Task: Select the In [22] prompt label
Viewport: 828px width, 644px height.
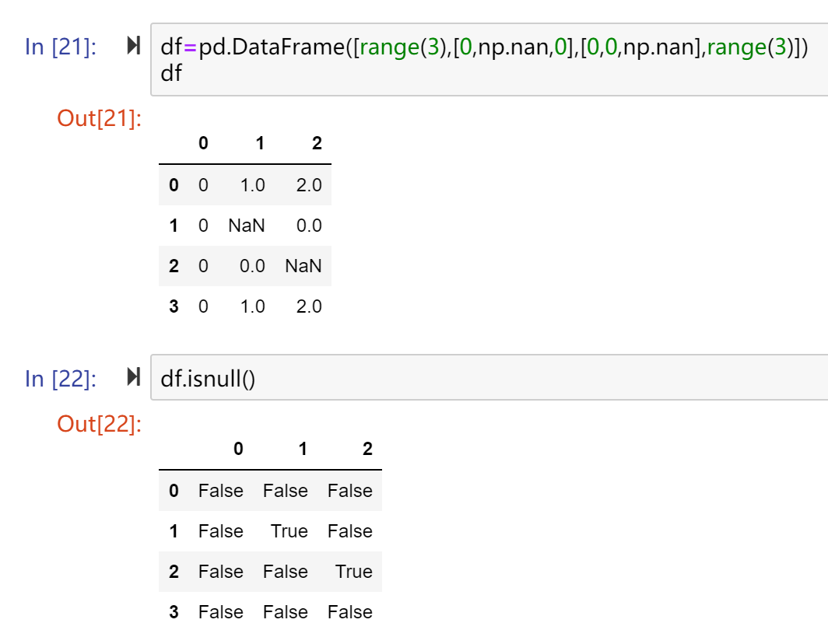Action: point(61,379)
